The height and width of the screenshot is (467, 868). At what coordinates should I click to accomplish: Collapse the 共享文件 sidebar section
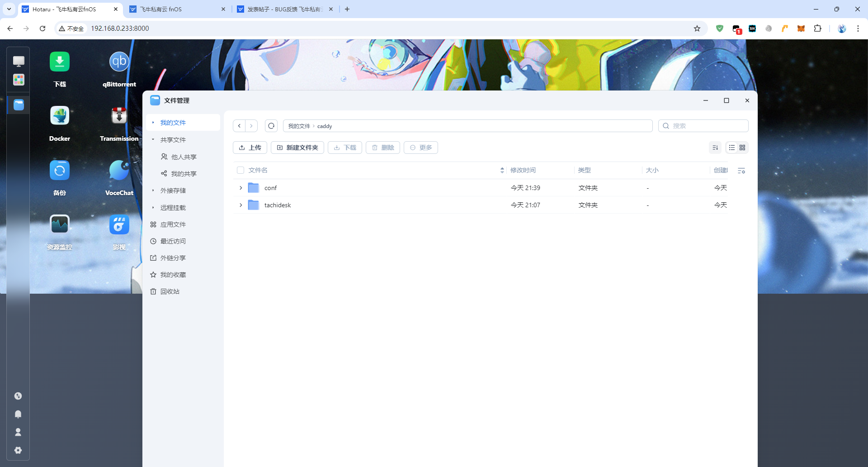click(x=153, y=140)
